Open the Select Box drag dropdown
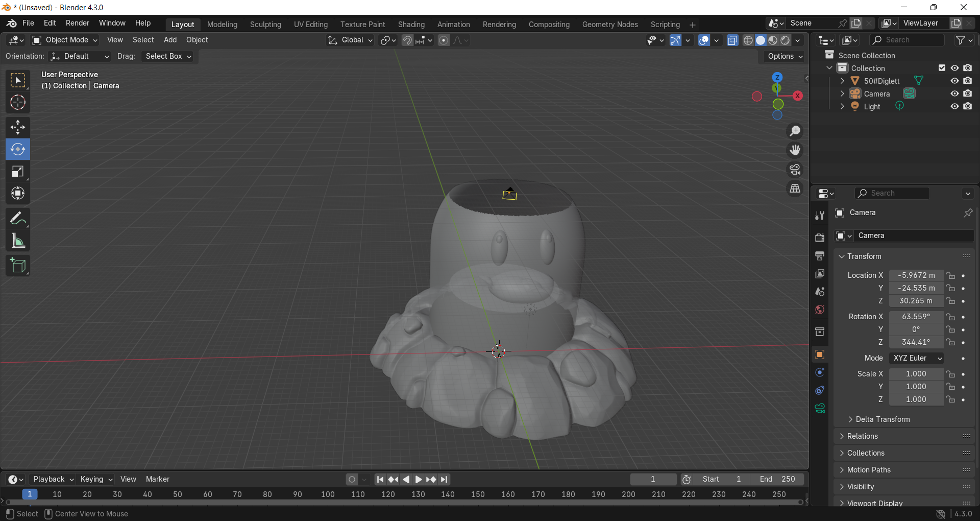Viewport: 980px width, 521px height. coord(168,56)
